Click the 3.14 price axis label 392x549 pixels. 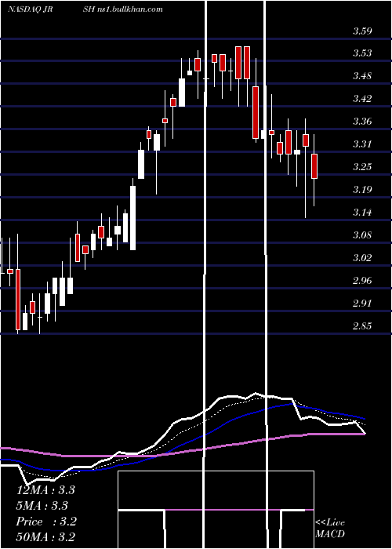362,213
